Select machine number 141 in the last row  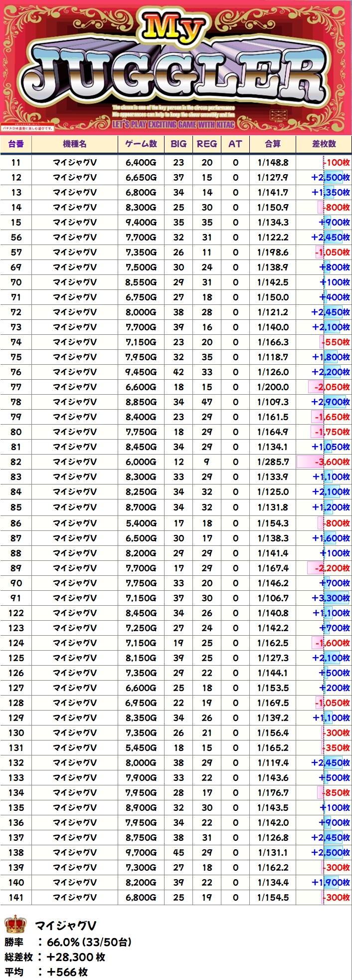16,897
